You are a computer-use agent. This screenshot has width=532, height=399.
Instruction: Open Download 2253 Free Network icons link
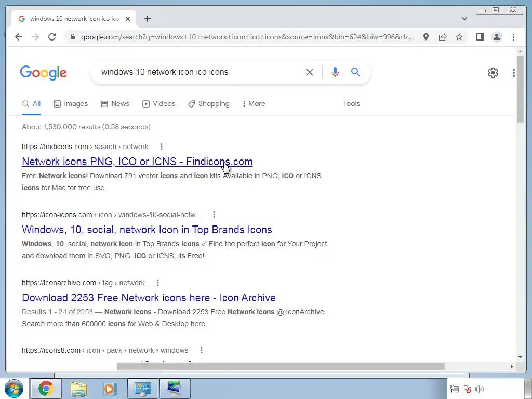tap(149, 298)
